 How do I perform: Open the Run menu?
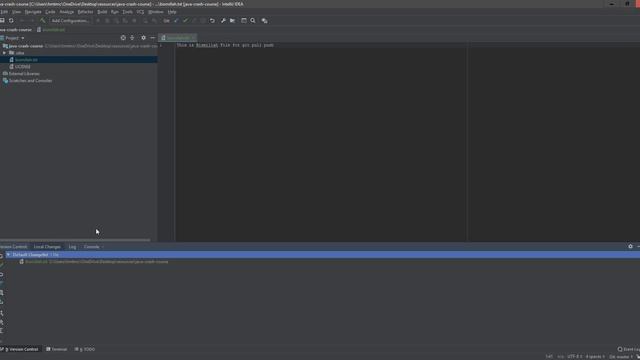pos(115,12)
